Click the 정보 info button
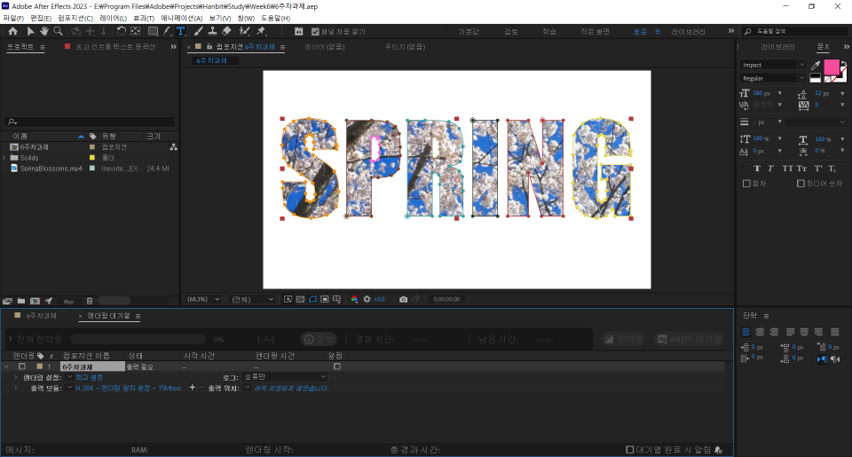The image size is (852, 457). 319,339
